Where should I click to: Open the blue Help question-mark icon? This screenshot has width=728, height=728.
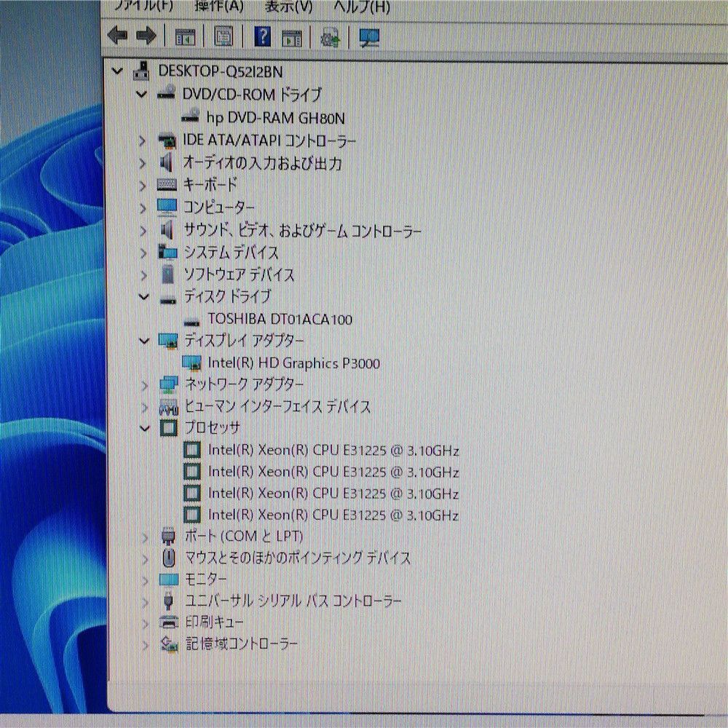click(262, 36)
